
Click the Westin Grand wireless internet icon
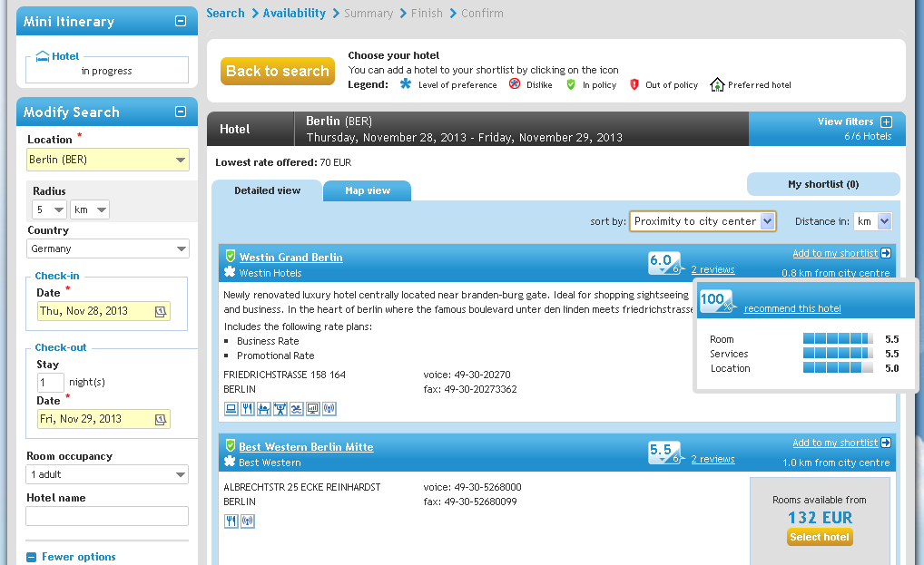[x=329, y=408]
